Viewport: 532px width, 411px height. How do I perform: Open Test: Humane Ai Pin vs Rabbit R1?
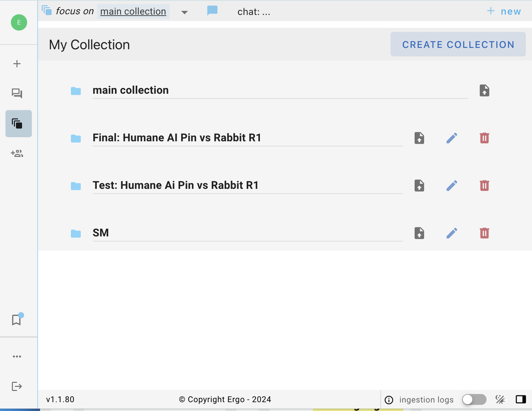click(248, 185)
